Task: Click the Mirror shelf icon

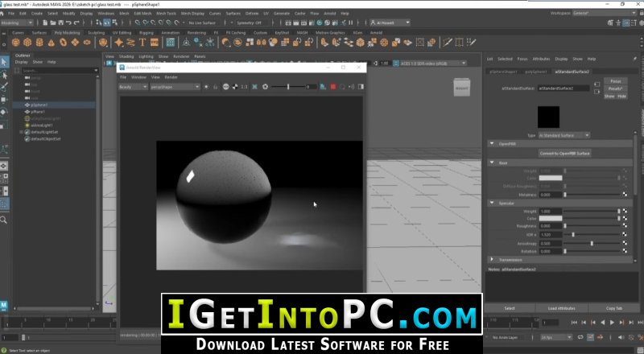Action: [x=261, y=43]
